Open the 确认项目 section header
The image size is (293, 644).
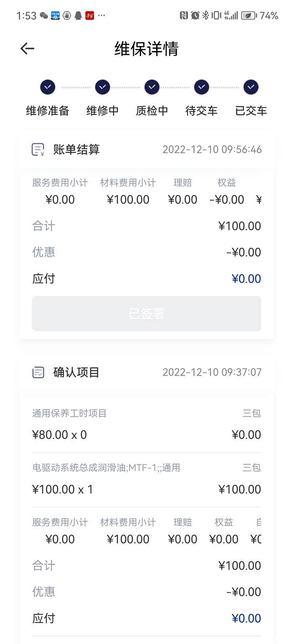click(77, 372)
